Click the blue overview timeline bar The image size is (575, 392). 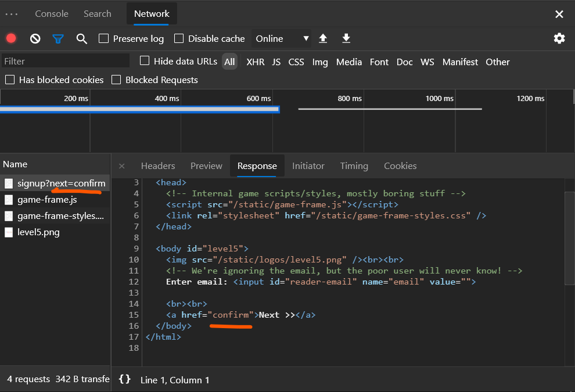(140, 109)
